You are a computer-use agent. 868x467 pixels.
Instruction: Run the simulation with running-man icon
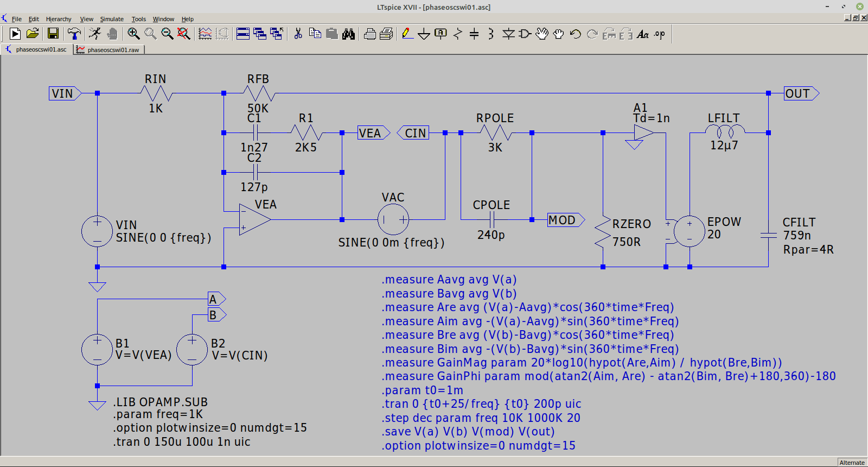pyautogui.click(x=95, y=34)
